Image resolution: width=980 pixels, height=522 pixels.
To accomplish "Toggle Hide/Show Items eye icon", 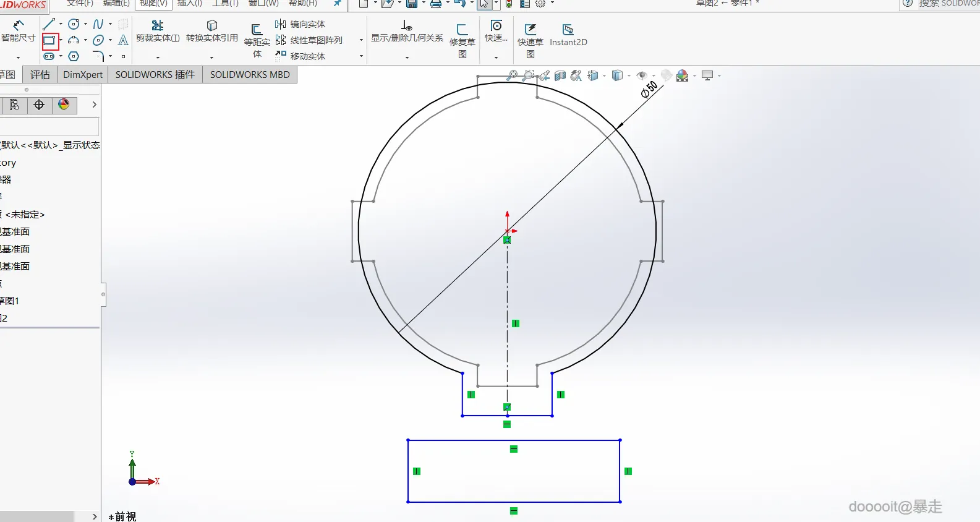I will 642,75.
